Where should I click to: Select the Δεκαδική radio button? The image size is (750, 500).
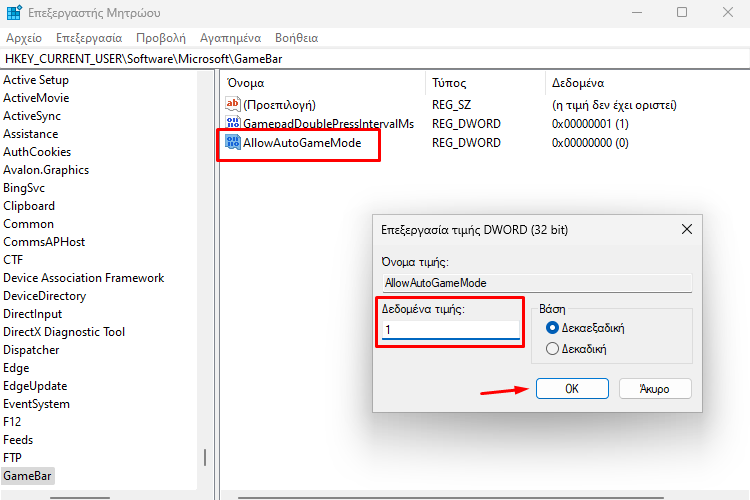point(552,348)
